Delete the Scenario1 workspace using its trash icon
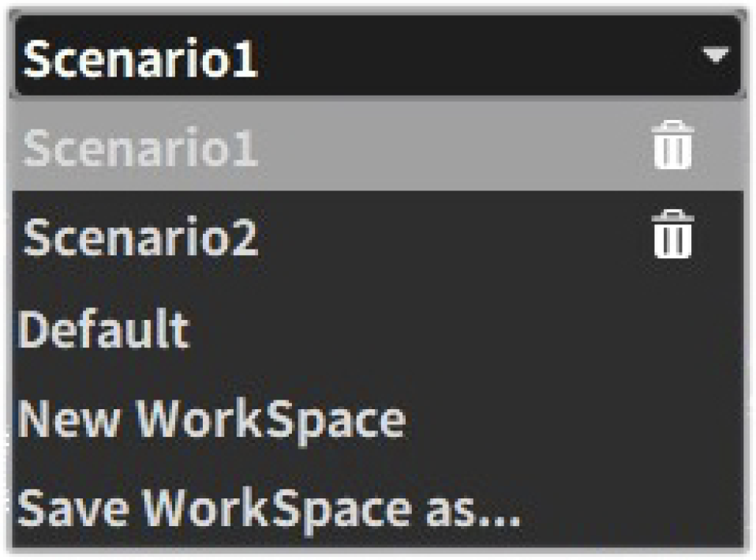The width and height of the screenshot is (756, 560). (x=672, y=146)
